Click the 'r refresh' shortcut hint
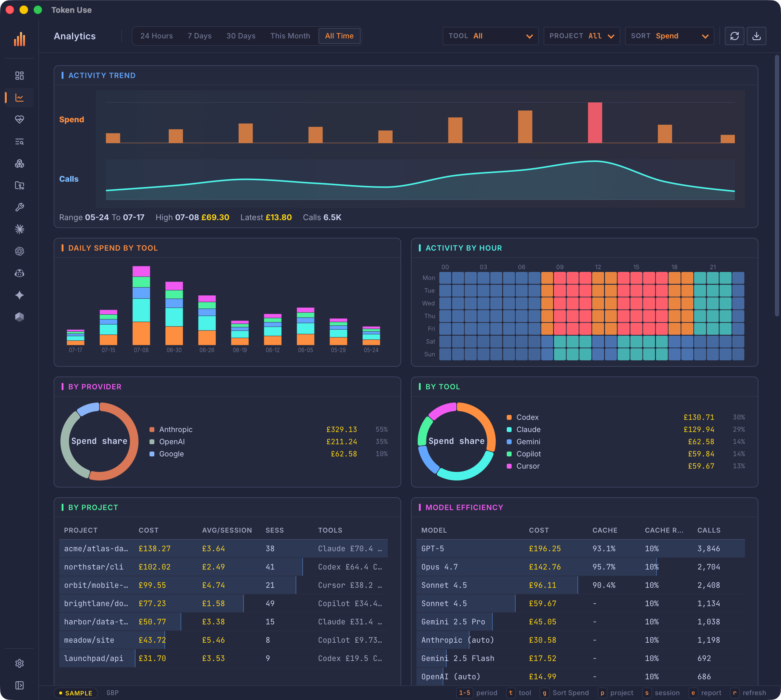Screen dimensions: 781x700 click(x=748, y=693)
